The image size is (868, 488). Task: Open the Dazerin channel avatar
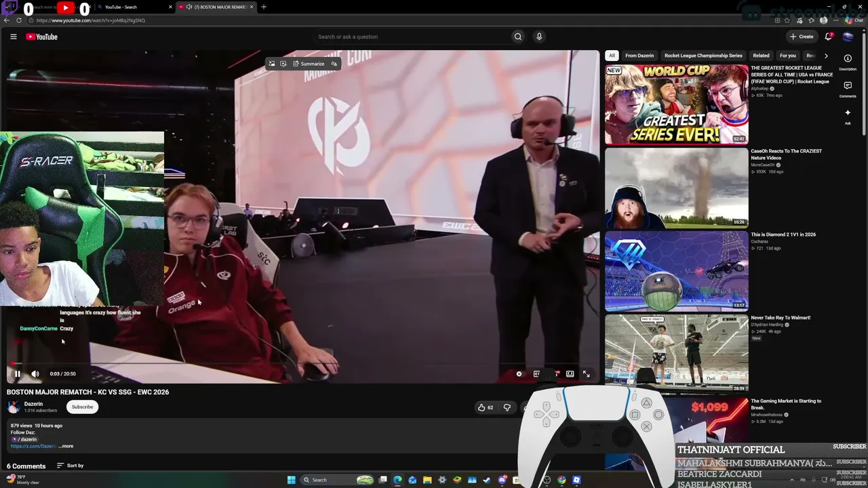(14, 407)
